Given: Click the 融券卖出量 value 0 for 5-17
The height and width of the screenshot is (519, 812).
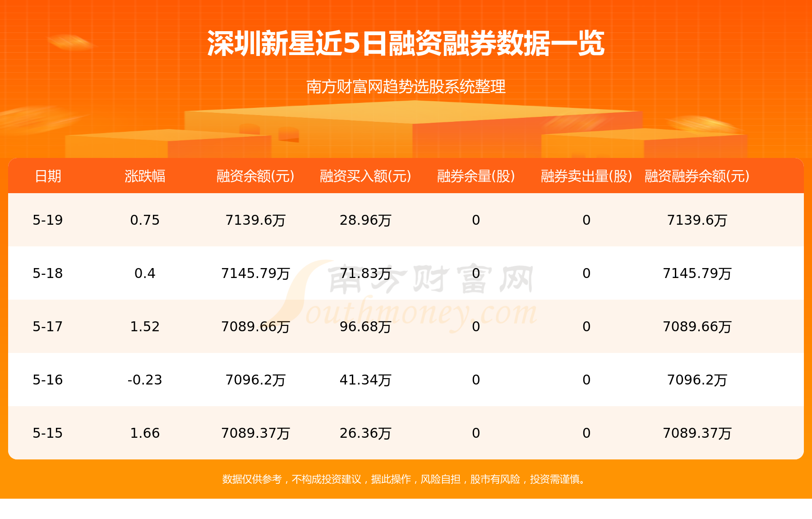Looking at the screenshot, I should point(586,327).
